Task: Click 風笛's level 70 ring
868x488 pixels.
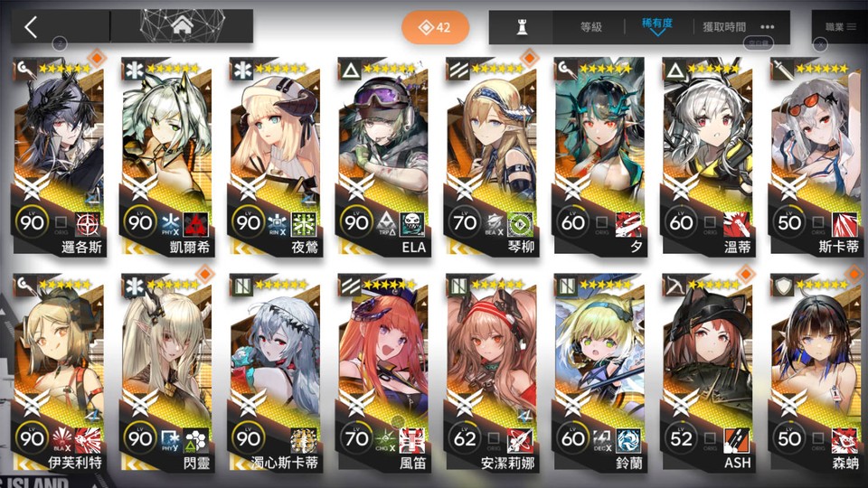Action: coord(356,439)
